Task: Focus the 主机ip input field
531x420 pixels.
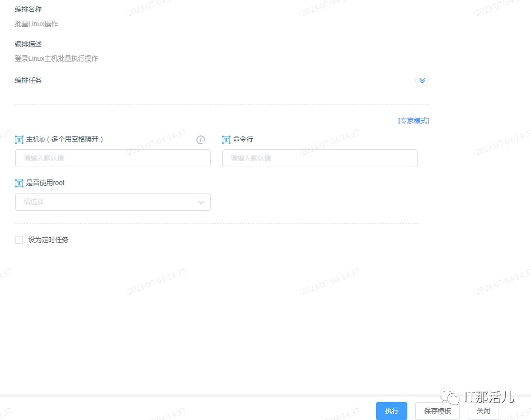Action: 113,158
